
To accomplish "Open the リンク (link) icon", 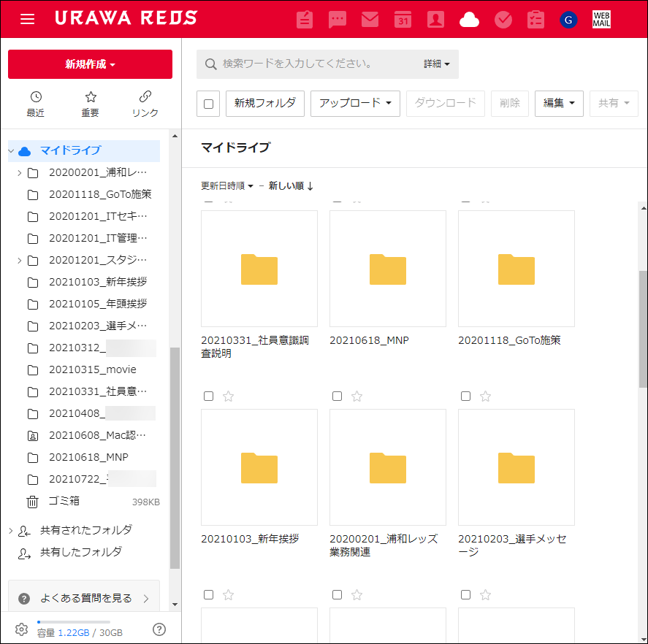I will [x=145, y=104].
